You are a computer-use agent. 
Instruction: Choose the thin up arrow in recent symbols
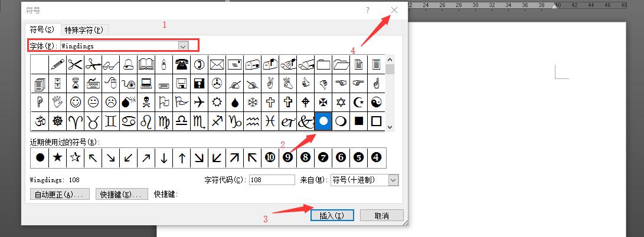(182, 157)
